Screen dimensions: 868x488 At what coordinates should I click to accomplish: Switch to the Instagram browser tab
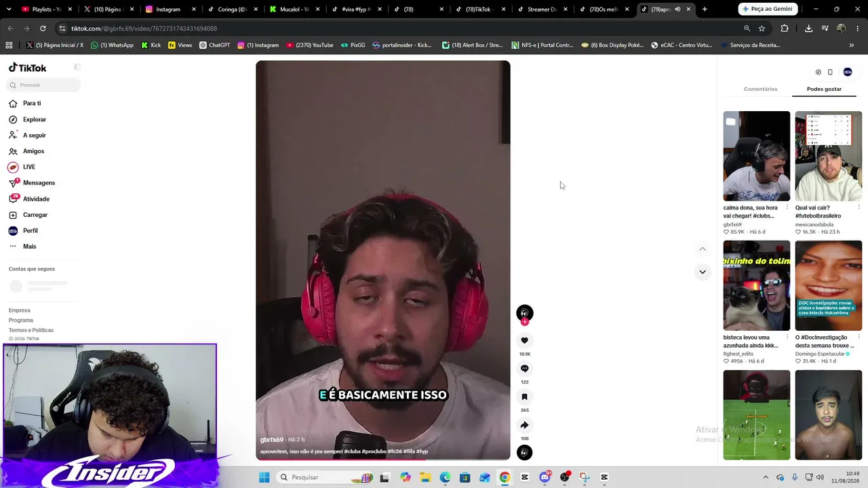167,9
